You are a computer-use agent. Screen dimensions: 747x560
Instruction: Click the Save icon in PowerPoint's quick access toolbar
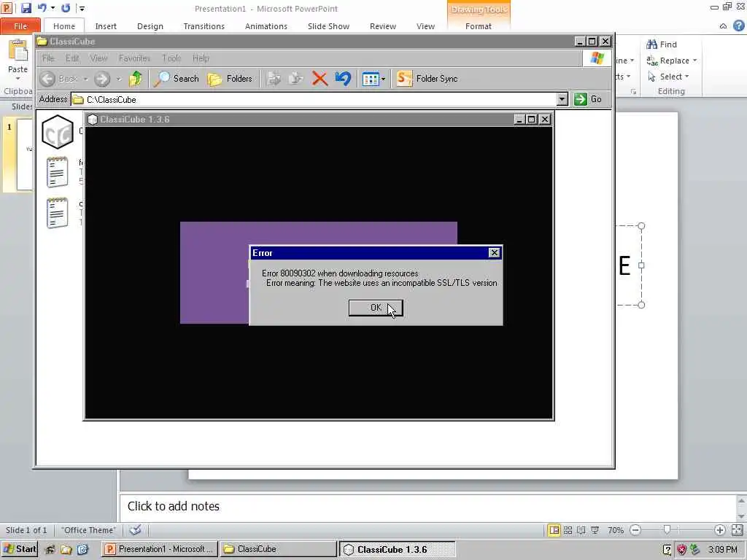tap(26, 8)
